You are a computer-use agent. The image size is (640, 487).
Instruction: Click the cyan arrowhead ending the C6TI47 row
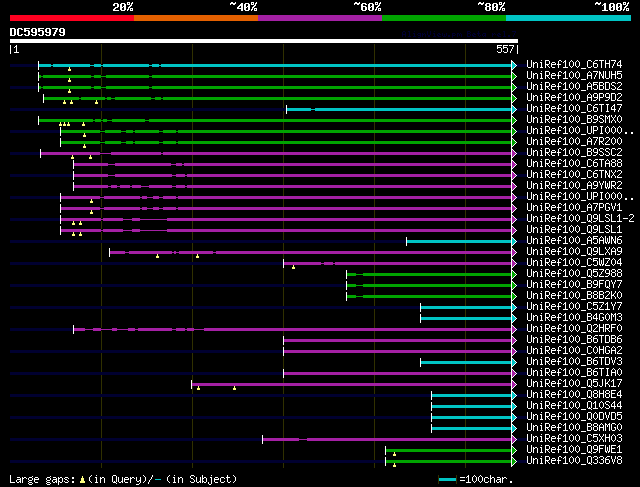tap(514, 109)
